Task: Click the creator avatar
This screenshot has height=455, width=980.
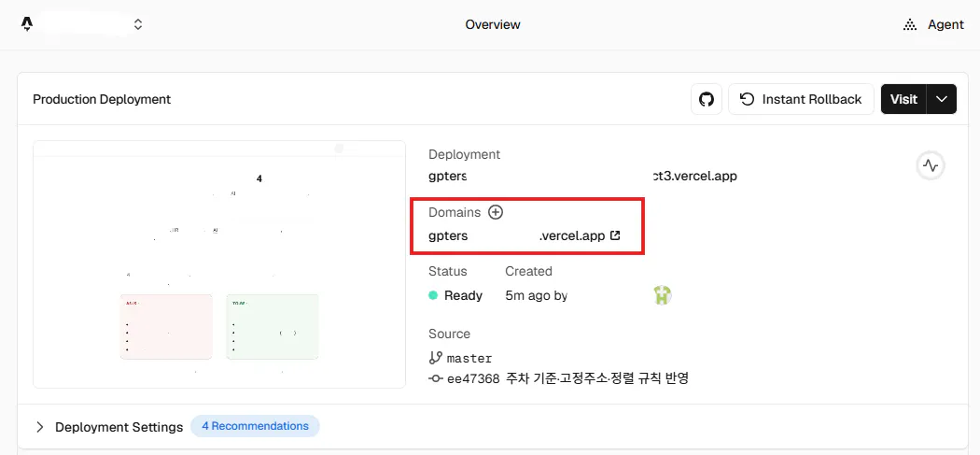Action: [x=663, y=295]
